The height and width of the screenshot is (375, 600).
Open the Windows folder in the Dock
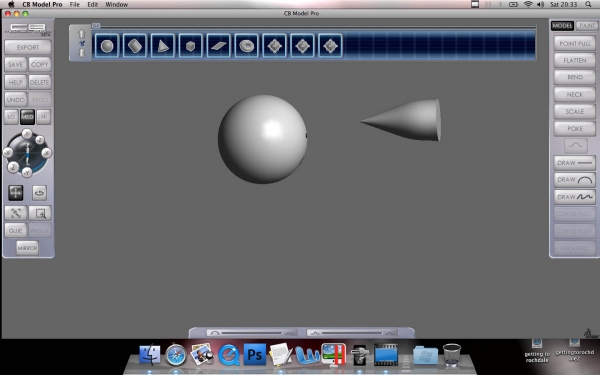pyautogui.click(x=425, y=356)
